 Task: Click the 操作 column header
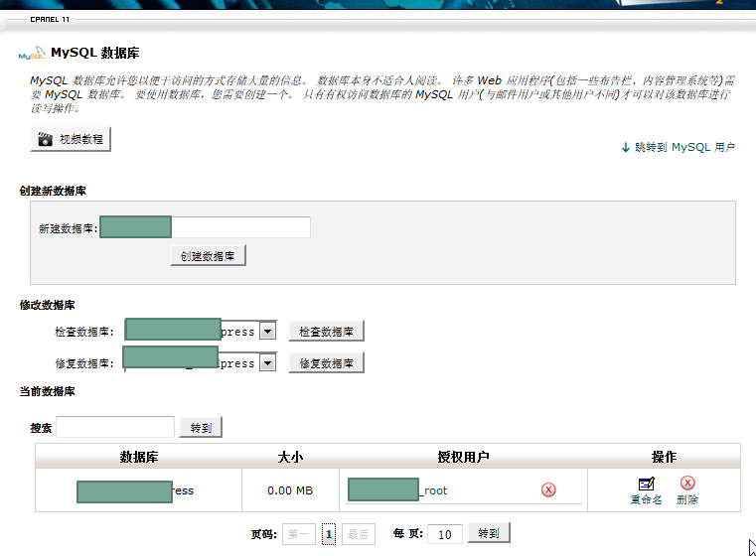click(664, 457)
